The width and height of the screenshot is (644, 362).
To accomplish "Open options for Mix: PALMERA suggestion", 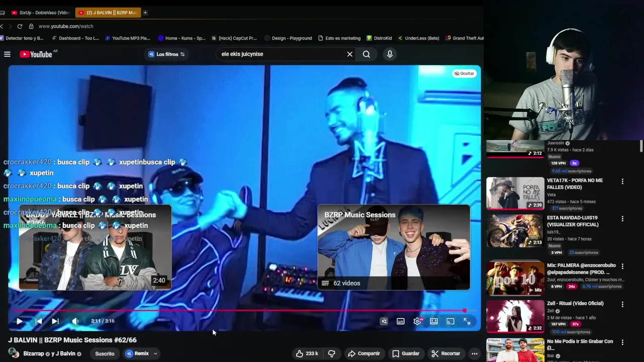I will (x=622, y=266).
